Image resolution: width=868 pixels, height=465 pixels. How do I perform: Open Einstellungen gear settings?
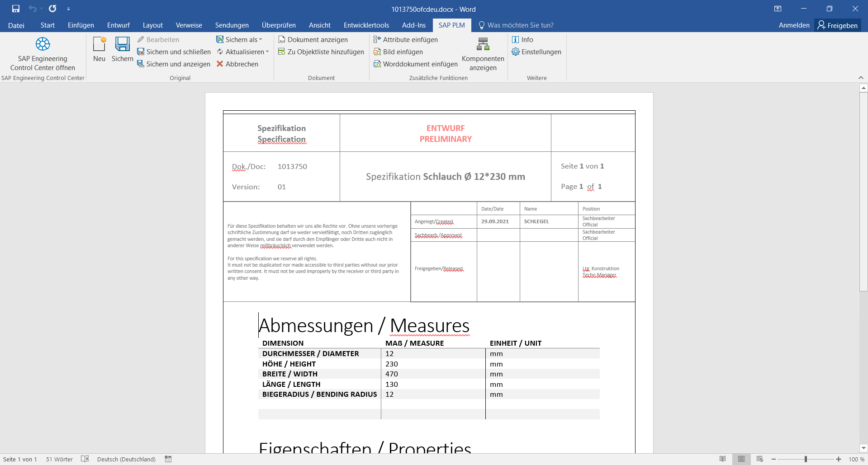(536, 52)
